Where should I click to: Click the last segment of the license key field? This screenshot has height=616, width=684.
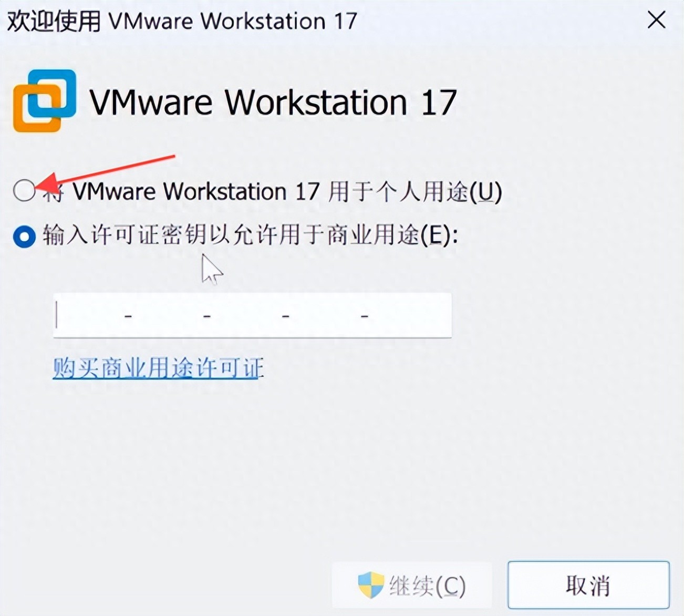coord(409,316)
